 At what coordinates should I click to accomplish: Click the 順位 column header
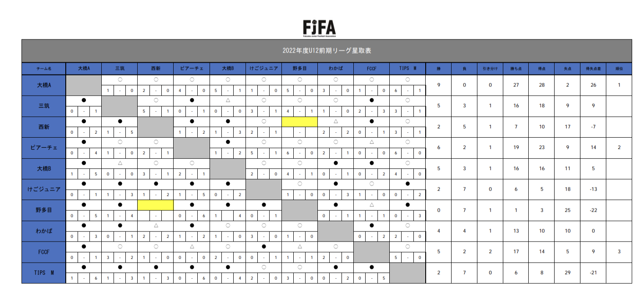[619, 69]
